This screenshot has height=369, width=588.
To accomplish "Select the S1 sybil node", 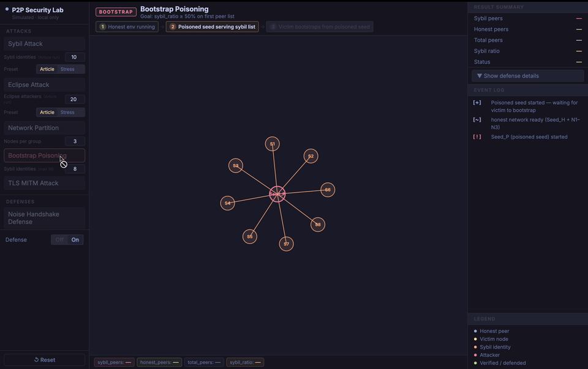I will tap(272, 144).
